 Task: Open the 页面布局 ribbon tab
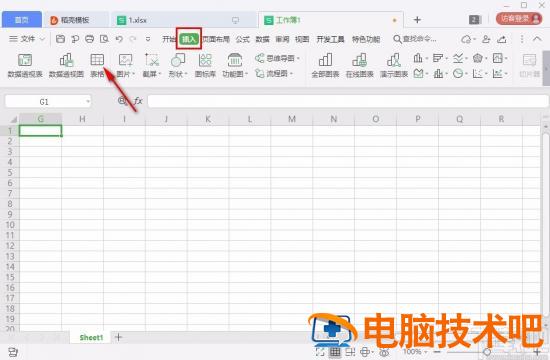pyautogui.click(x=216, y=39)
